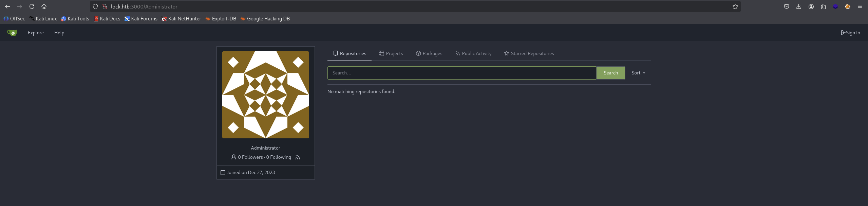View the Public Activity tab
This screenshot has height=206, width=868.
pos(473,53)
